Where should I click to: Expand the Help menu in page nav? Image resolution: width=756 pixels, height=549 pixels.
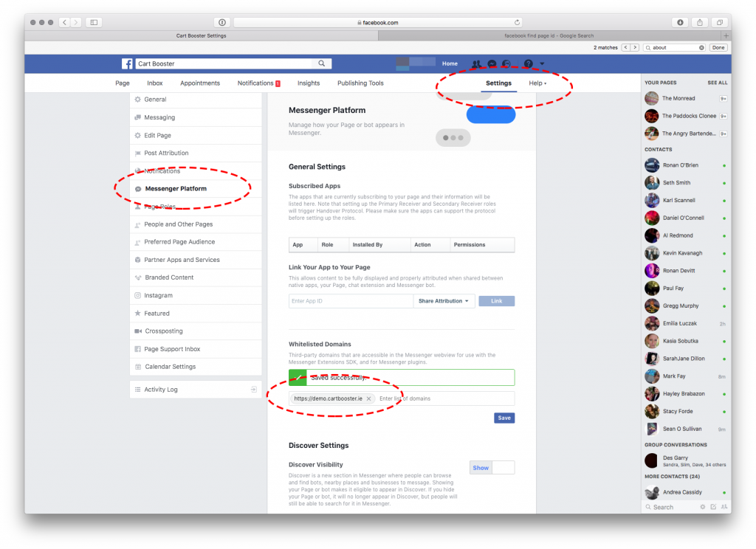537,83
